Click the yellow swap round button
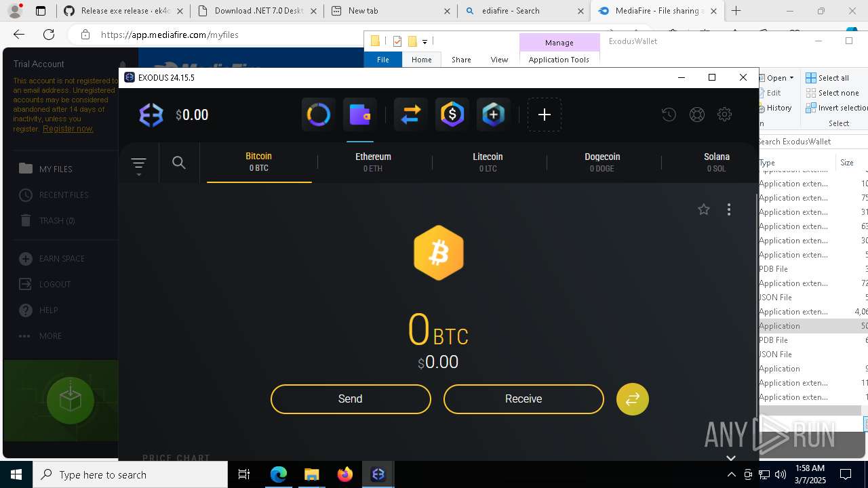This screenshot has width=868, height=488. (x=633, y=399)
